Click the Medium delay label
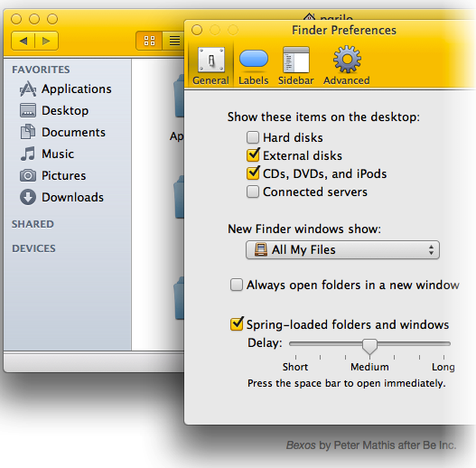Image resolution: width=476 pixels, height=468 pixels. click(x=369, y=367)
